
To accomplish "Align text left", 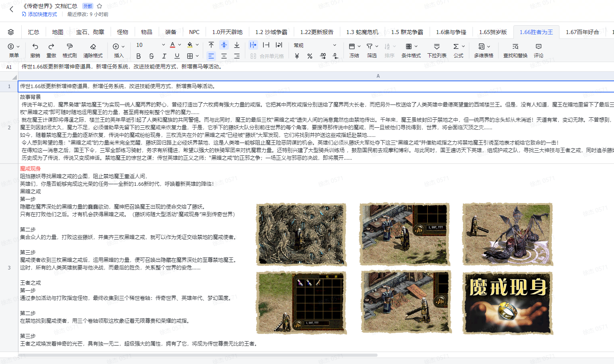I will 211,56.
